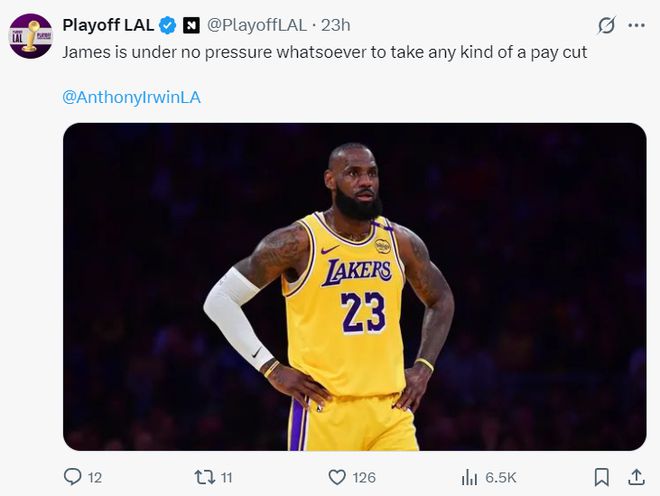
Task: Repost using the retweet arrows icon
Action: pyautogui.click(x=203, y=477)
